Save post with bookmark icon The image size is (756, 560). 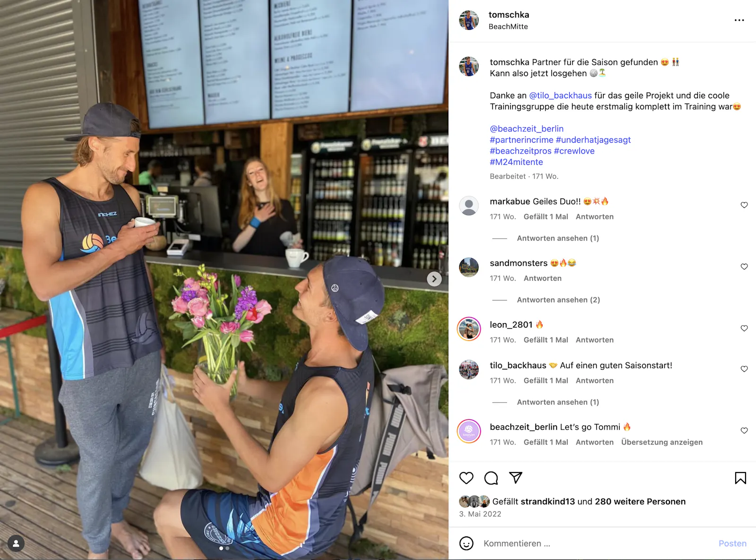point(740,478)
